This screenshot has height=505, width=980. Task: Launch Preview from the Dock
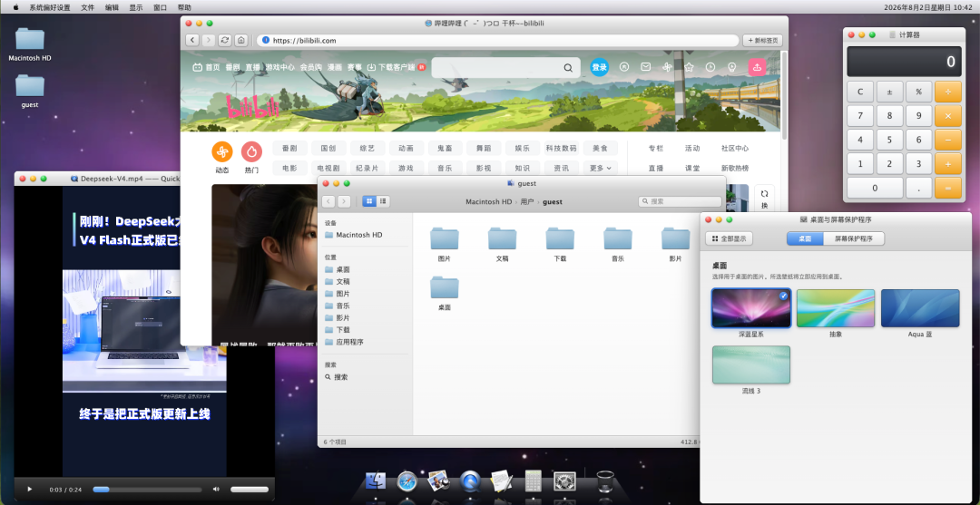coord(439,481)
